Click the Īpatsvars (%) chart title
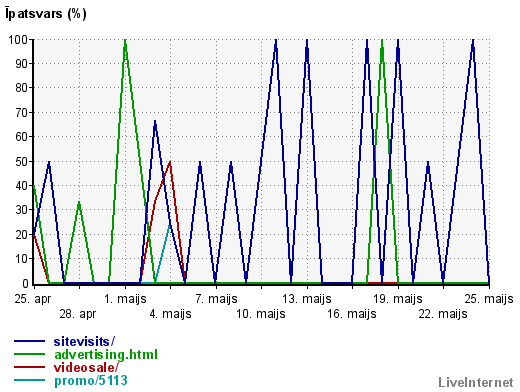This screenshot has height=392, width=520. pos(46,14)
